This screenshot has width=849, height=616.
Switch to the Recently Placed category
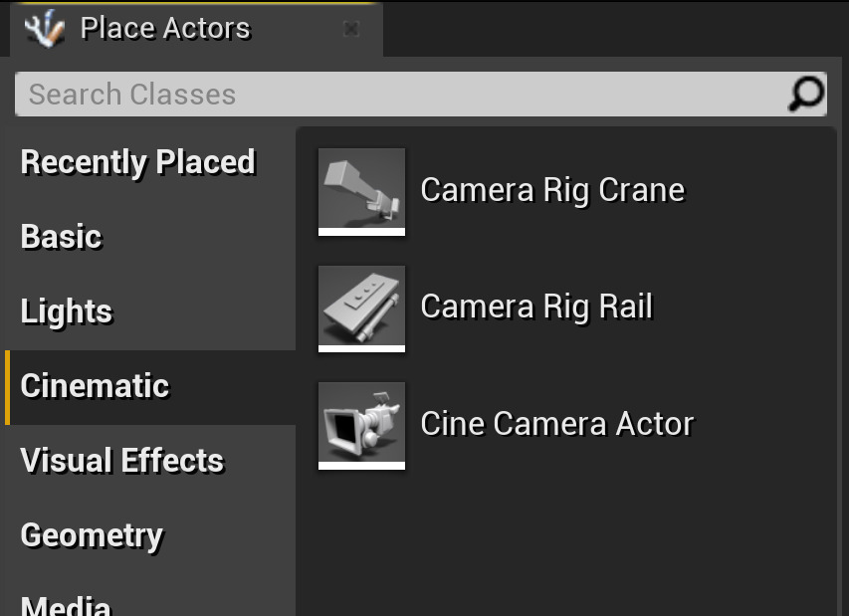(x=137, y=161)
